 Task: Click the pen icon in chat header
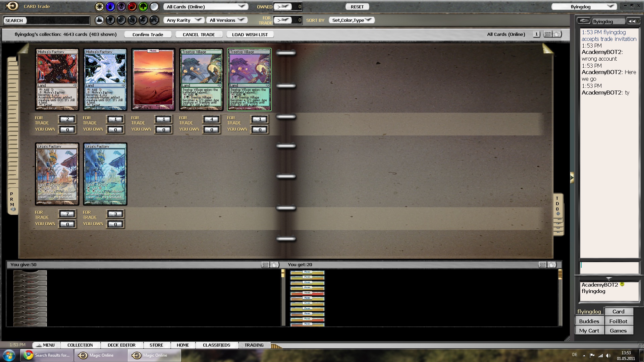584,21
